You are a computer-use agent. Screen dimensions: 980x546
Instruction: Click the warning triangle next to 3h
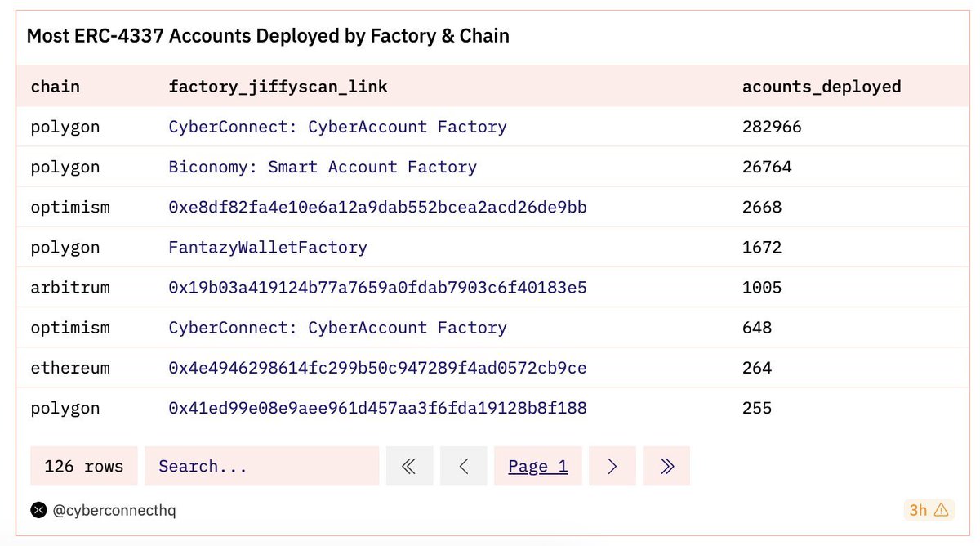pos(941,510)
